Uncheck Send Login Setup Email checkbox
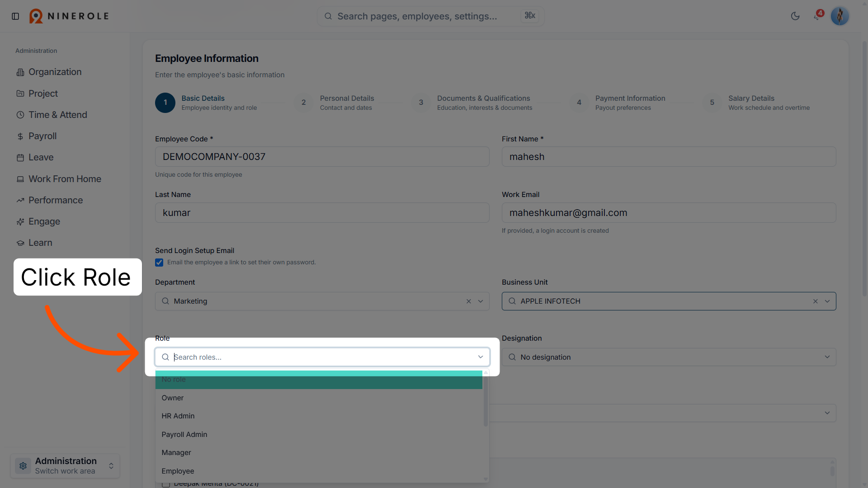The height and width of the screenshot is (488, 868). (x=159, y=263)
